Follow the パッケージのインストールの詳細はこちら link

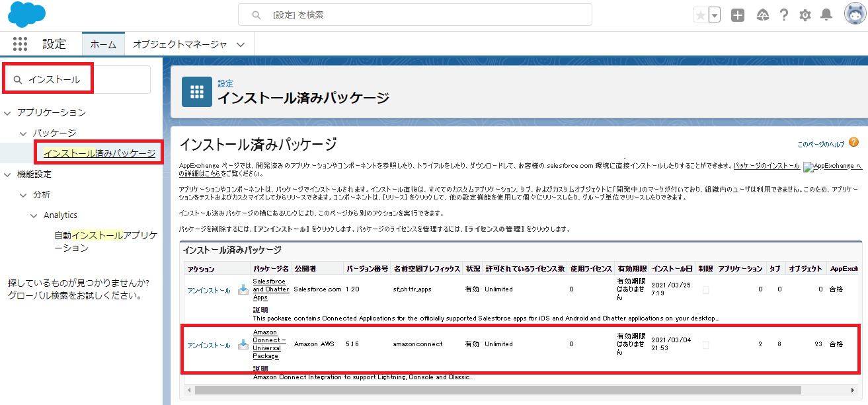click(x=766, y=165)
